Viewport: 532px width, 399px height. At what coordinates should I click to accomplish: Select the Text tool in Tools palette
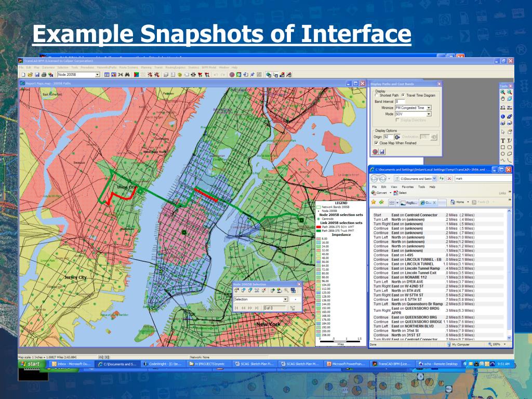click(502, 140)
